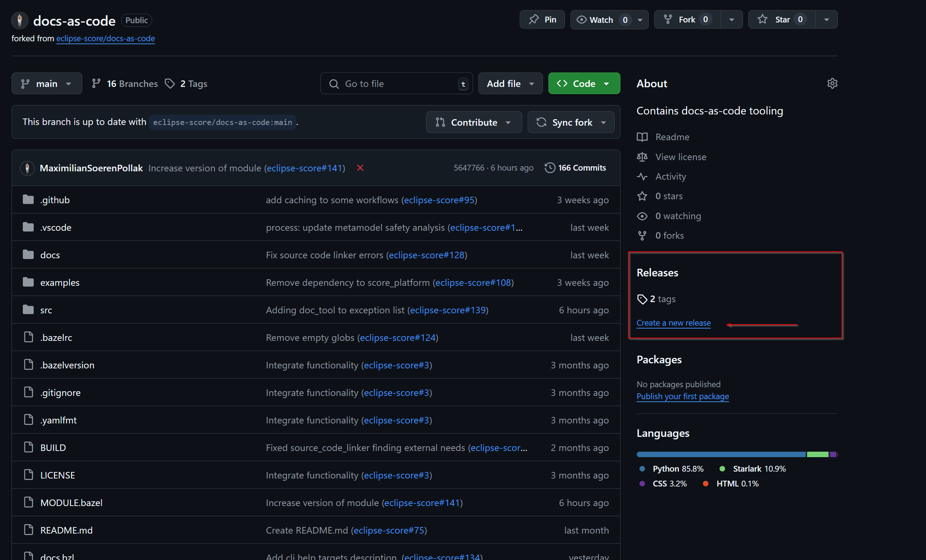Click the About settings gear icon
926x560 pixels.
click(x=832, y=83)
